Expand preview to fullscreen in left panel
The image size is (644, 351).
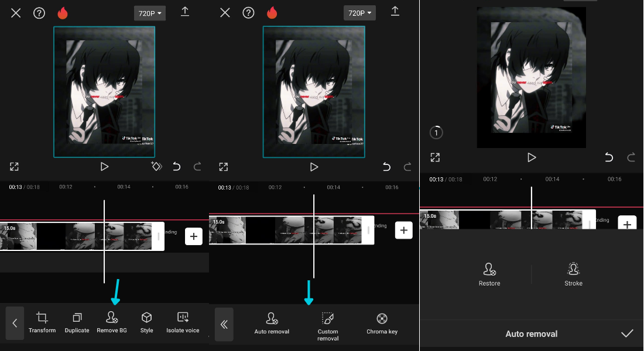click(x=14, y=167)
